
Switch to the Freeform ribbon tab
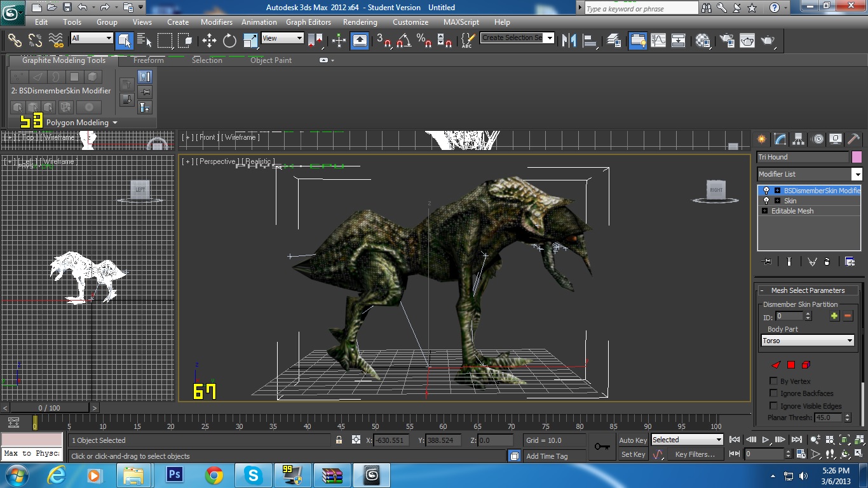click(149, 60)
